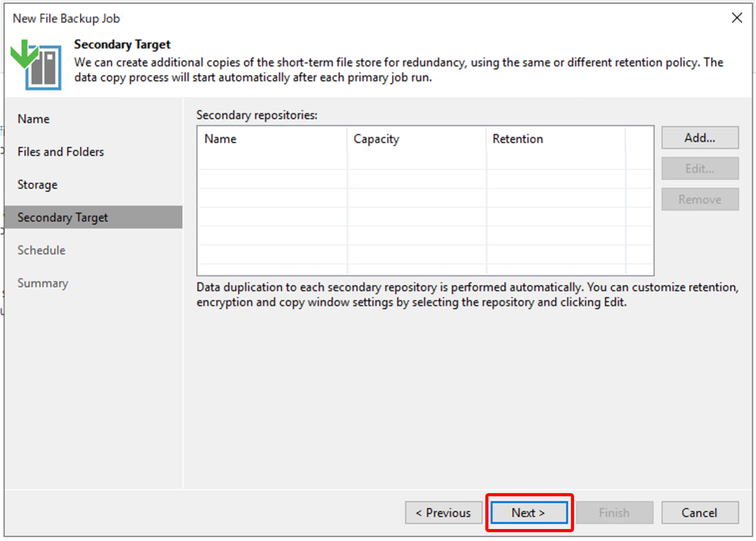The height and width of the screenshot is (541, 756).
Task: Click the Next button
Action: tap(528, 513)
